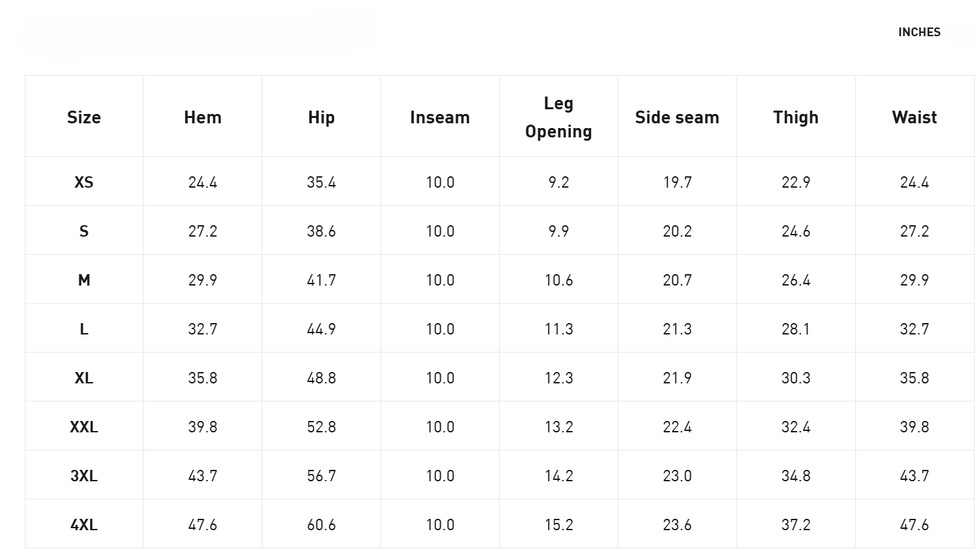Click the 12.3 leg opening value for XL
The image size is (980, 555).
(x=559, y=378)
